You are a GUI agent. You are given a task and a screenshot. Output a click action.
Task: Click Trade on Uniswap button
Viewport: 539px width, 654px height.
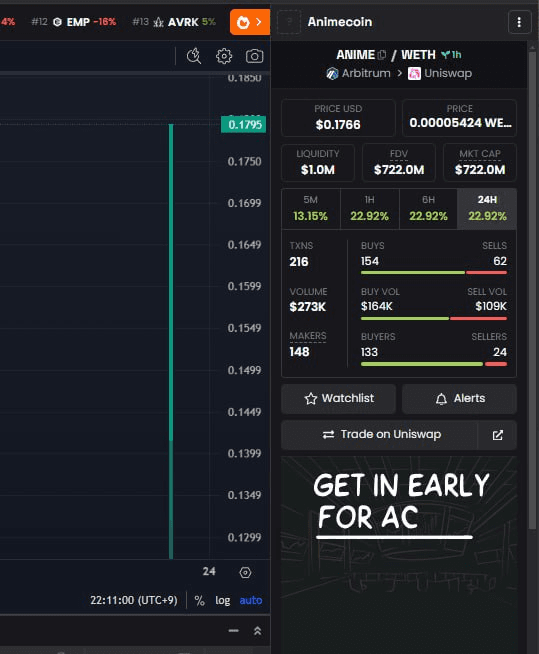point(379,435)
